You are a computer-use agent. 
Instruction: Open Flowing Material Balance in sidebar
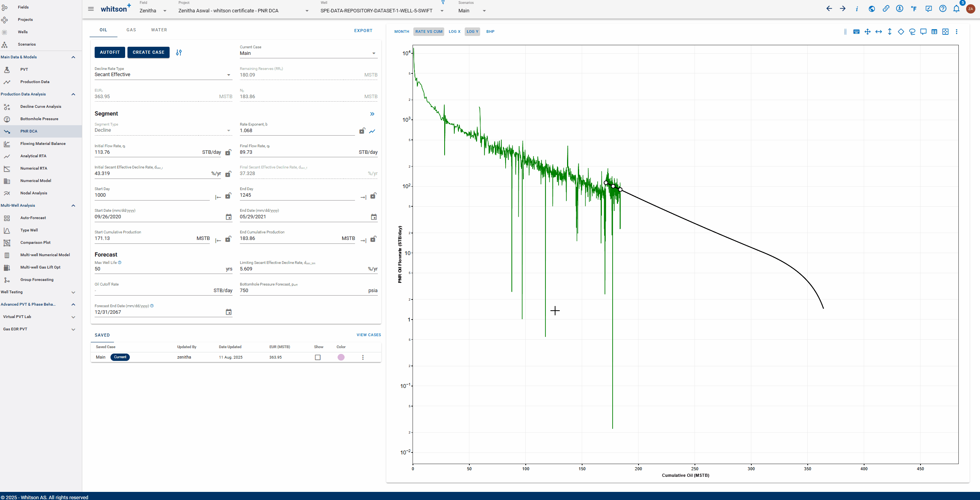[41, 144]
